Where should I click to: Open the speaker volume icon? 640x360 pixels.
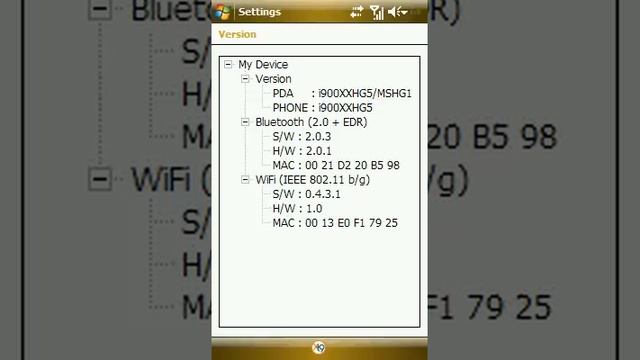(398, 12)
